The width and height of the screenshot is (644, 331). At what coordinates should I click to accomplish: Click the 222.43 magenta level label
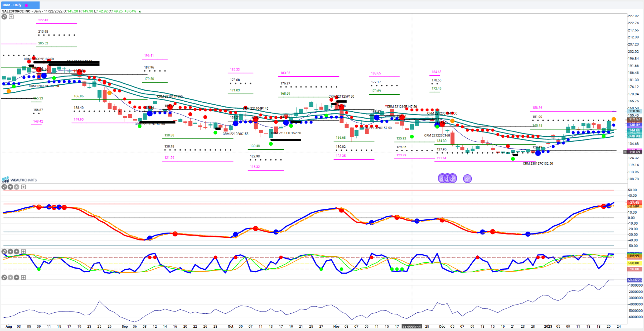click(x=43, y=20)
